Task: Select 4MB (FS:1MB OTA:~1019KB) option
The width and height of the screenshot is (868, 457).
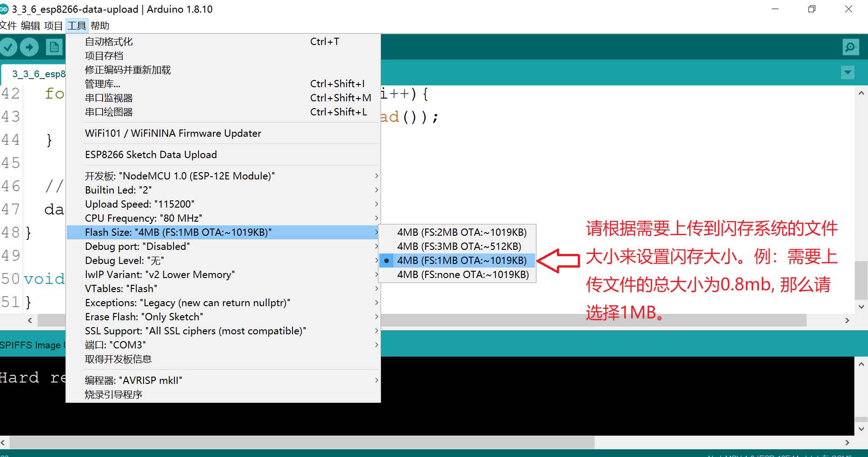Action: 457,261
